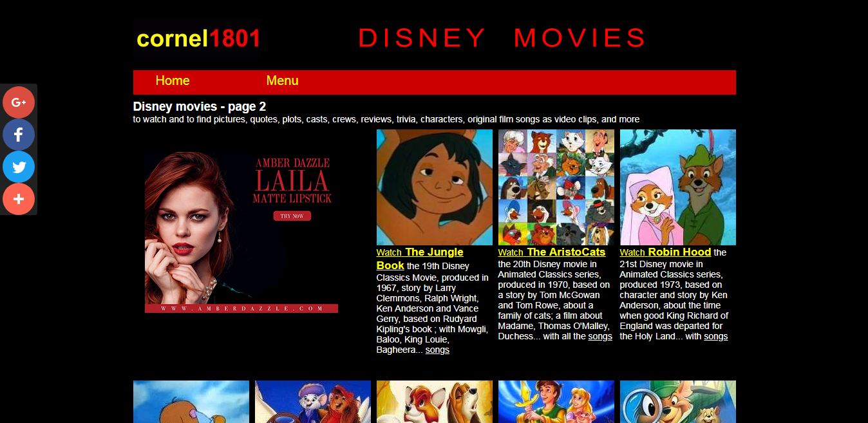
Task: Open the Fox and the Hound thumbnail in the second row
Action: point(435,402)
